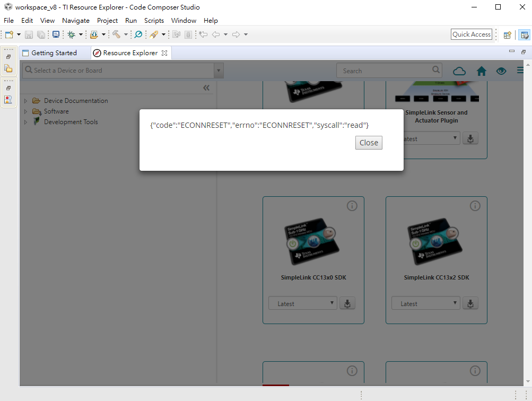532x401 pixels.
Task: Expand the Development Tools tree node
Action: [25, 122]
